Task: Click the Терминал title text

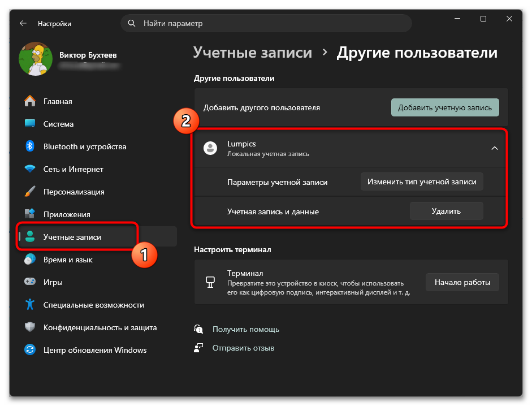Action: pyautogui.click(x=245, y=273)
